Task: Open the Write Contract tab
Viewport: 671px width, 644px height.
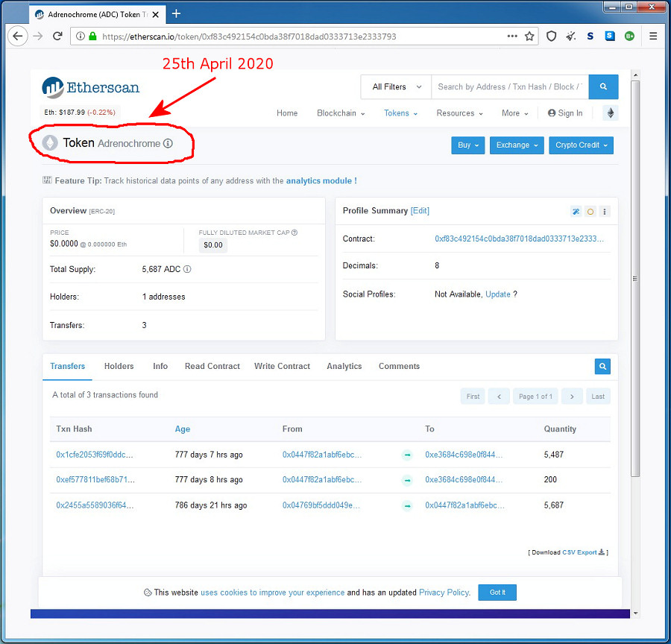Action: point(282,366)
